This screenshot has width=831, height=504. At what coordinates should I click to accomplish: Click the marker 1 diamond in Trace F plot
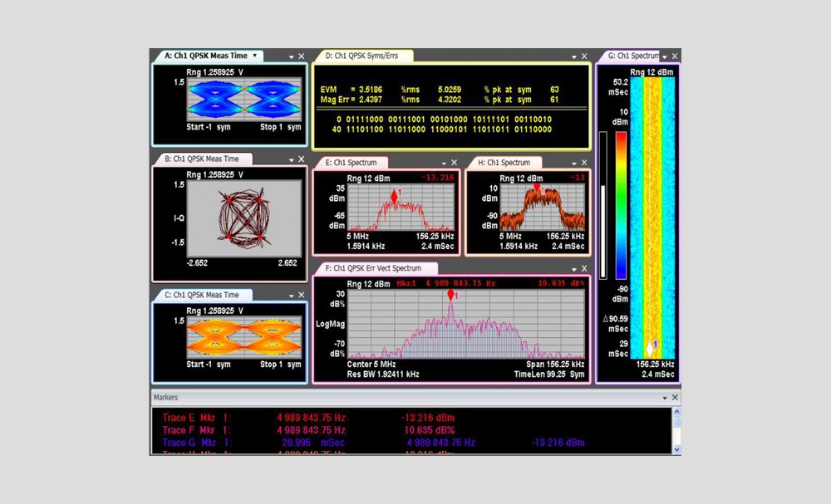click(450, 295)
